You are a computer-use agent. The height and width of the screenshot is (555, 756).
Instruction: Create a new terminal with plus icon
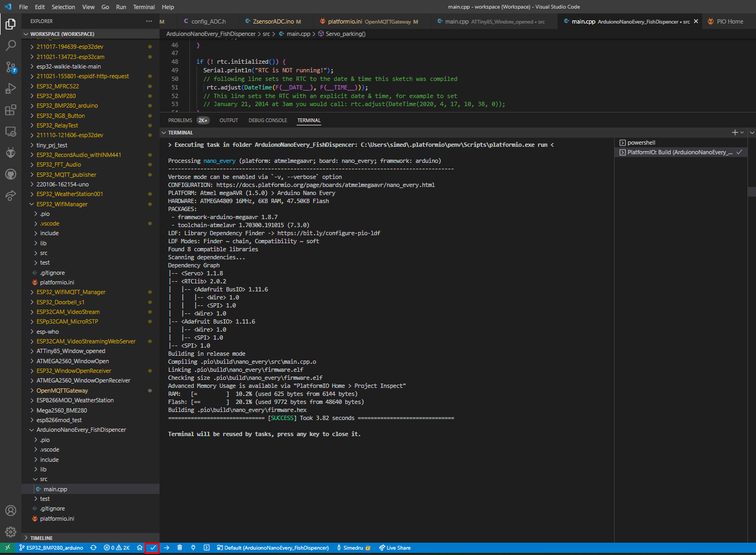(x=735, y=132)
